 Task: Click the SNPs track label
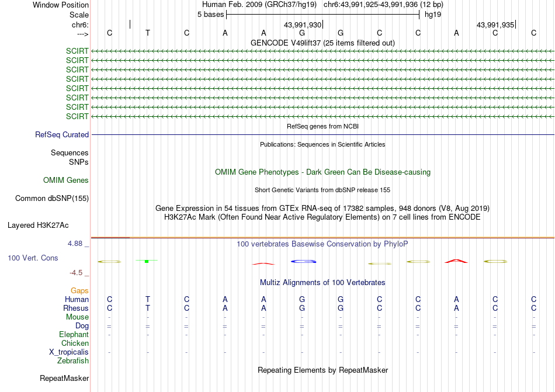coord(79,162)
